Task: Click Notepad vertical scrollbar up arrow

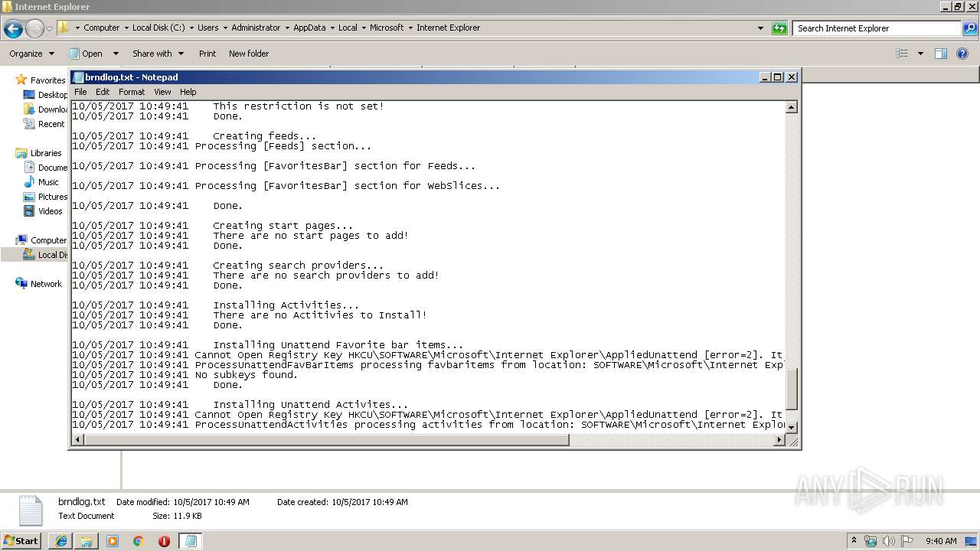Action: click(x=792, y=107)
